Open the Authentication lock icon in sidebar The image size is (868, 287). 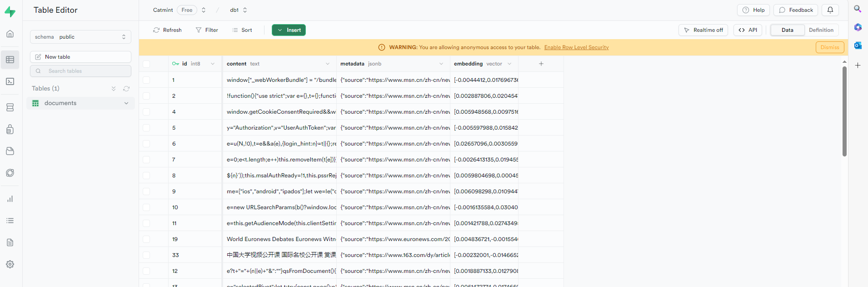pos(10,129)
